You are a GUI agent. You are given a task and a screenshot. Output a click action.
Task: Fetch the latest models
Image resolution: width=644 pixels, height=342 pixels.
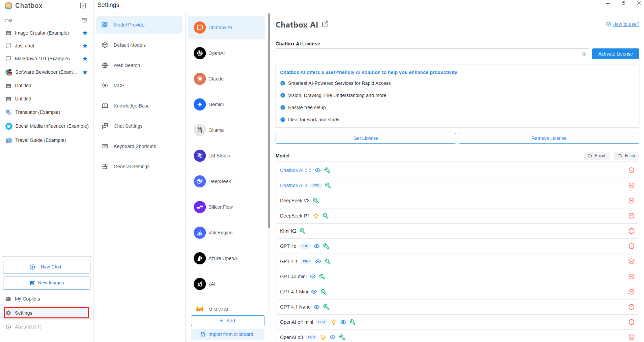[x=626, y=156]
